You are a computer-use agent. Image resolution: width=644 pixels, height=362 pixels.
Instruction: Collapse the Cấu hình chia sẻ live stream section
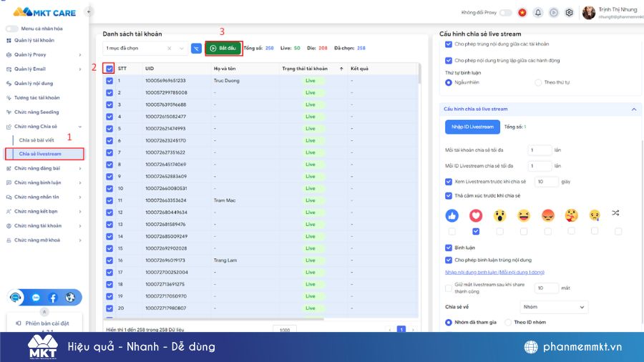633,109
